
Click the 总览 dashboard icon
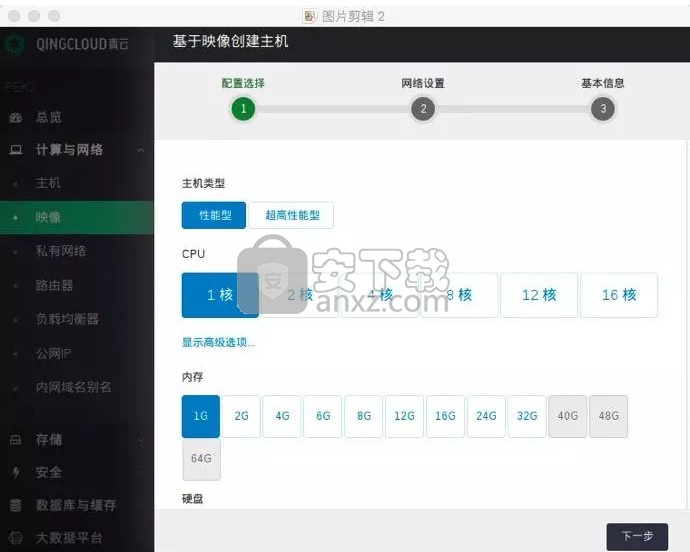[15, 118]
